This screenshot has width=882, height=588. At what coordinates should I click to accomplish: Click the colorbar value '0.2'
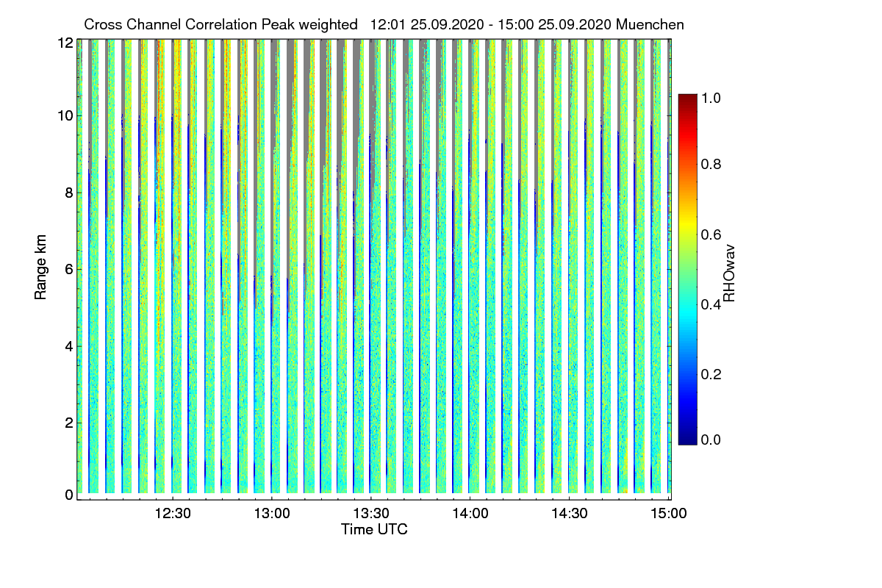point(711,374)
